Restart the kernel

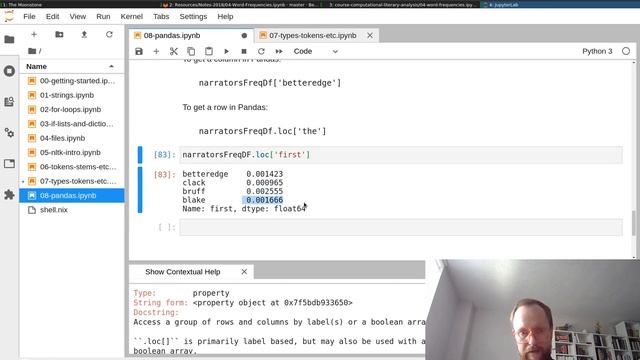[261, 51]
